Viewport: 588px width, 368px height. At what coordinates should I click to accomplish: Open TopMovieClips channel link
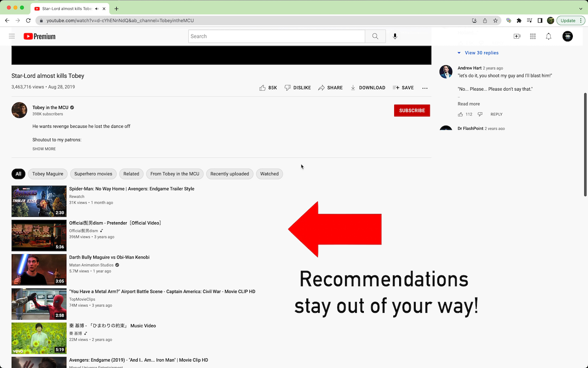[x=82, y=299]
